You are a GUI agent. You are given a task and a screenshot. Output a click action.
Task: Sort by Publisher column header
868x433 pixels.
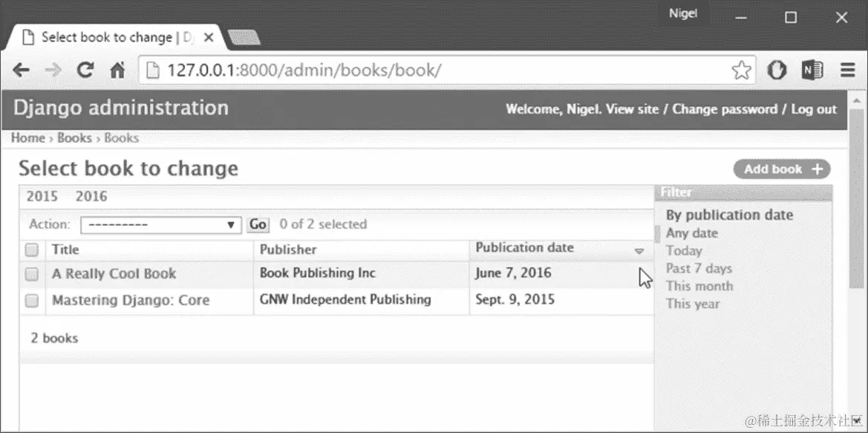[288, 250]
